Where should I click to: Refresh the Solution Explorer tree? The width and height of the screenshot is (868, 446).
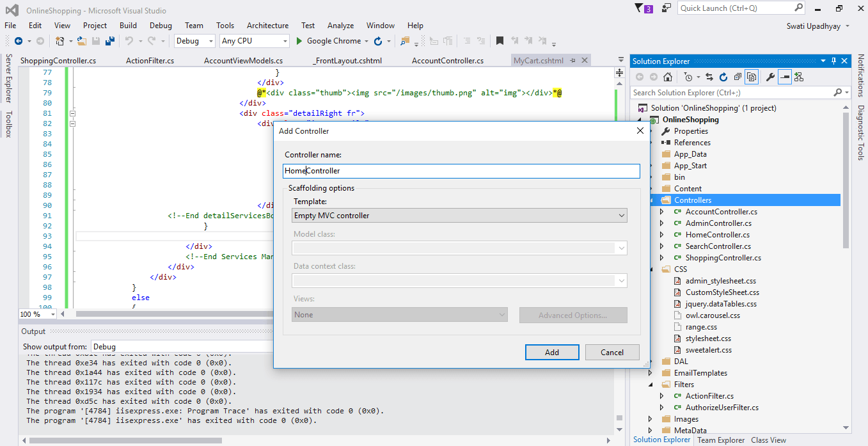click(x=723, y=76)
